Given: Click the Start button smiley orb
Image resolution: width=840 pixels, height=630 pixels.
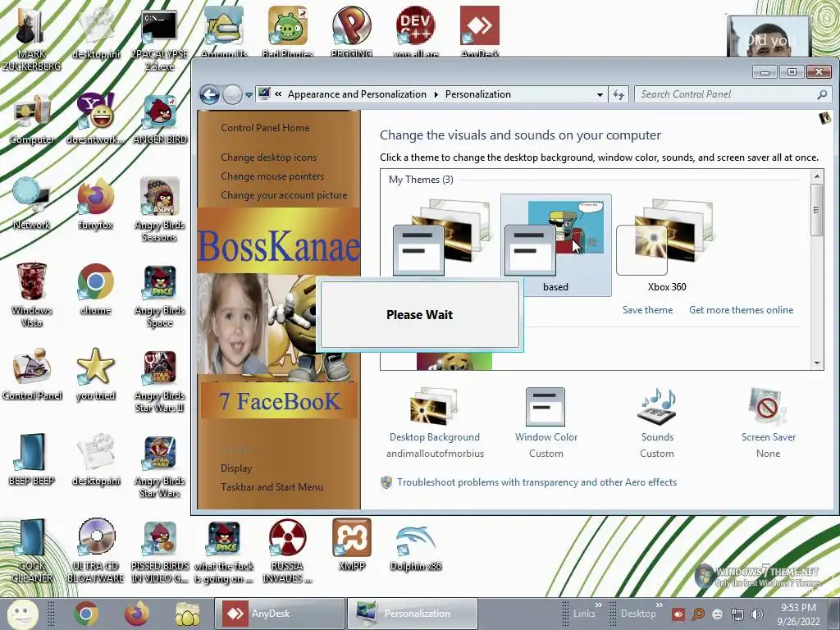Looking at the screenshot, I should click(x=22, y=614).
